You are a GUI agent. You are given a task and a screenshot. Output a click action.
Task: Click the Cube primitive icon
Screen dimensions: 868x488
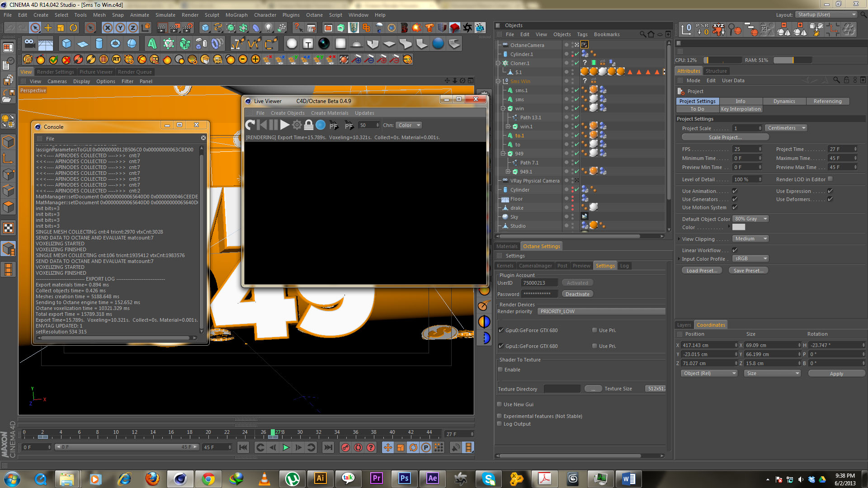(x=66, y=44)
